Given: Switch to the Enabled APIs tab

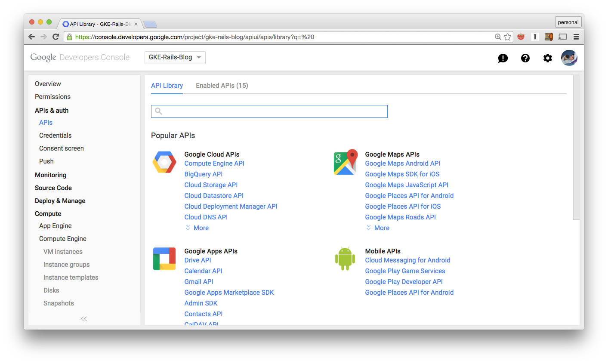Looking at the screenshot, I should (222, 85).
